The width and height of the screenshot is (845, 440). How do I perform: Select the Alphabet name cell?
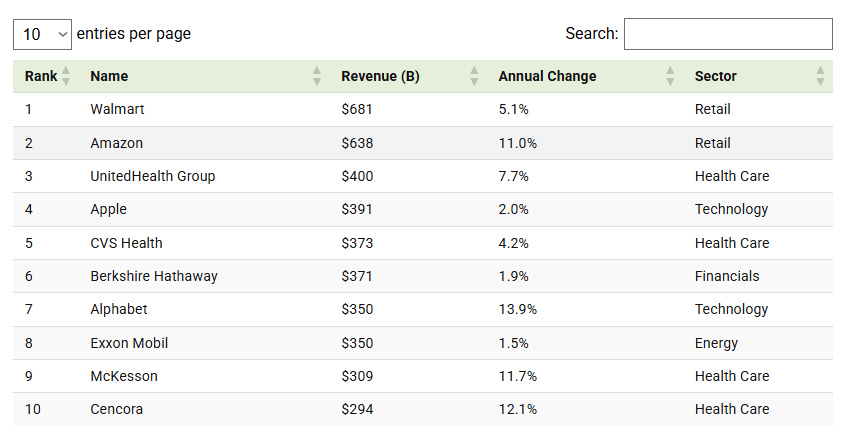coord(119,310)
